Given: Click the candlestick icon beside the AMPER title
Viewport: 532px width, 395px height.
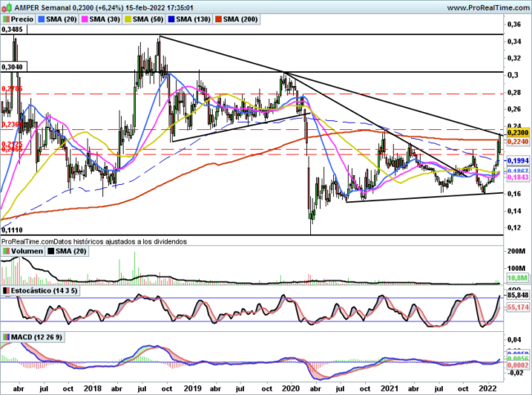Looking at the screenshot, I should 8,7.
